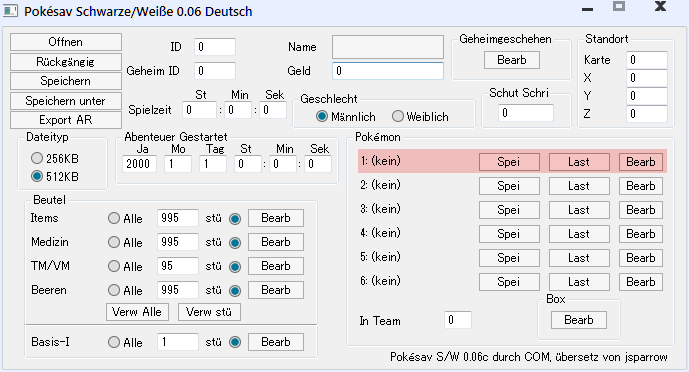Click the Spielzeit St field
The image size is (689, 372).
(199, 110)
